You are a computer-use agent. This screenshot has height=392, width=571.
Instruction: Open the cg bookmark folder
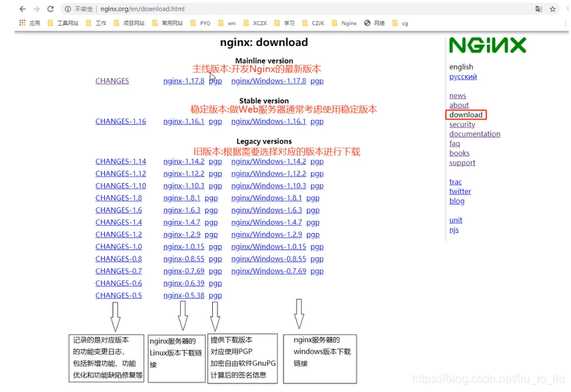coord(400,23)
